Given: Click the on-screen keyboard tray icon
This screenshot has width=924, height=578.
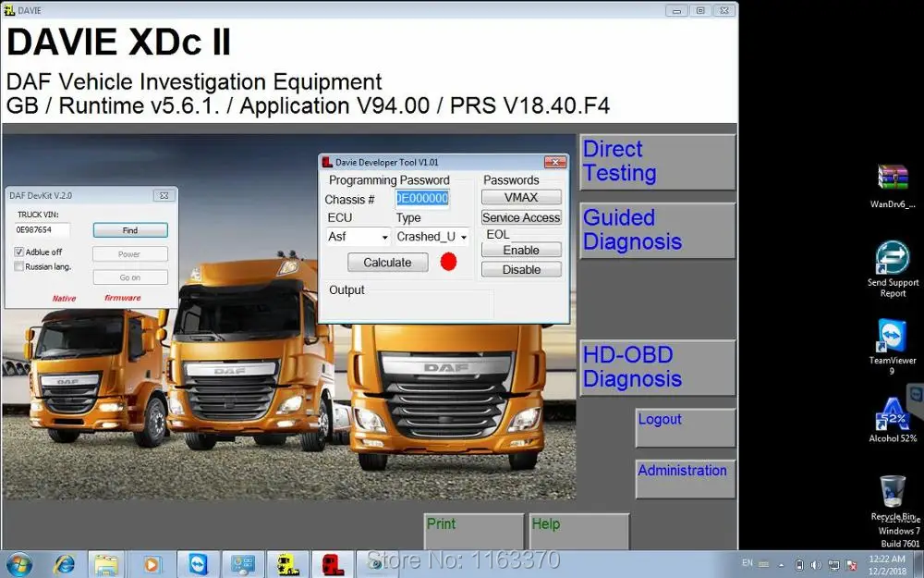Looking at the screenshot, I should pos(764,564).
